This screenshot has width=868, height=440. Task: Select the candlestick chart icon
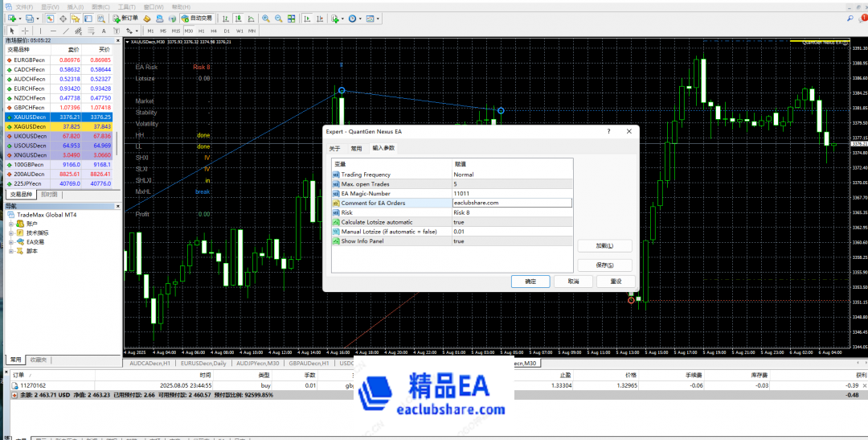point(238,19)
